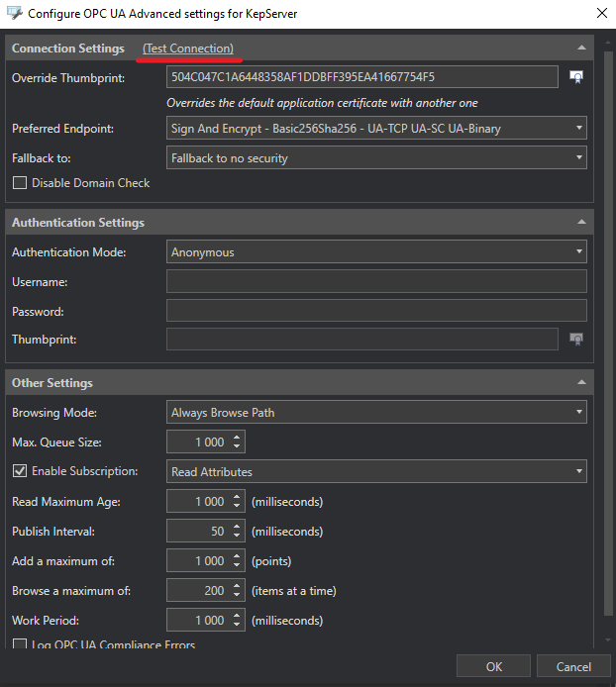
Task: Open the Fallback to dropdown
Action: click(x=376, y=157)
